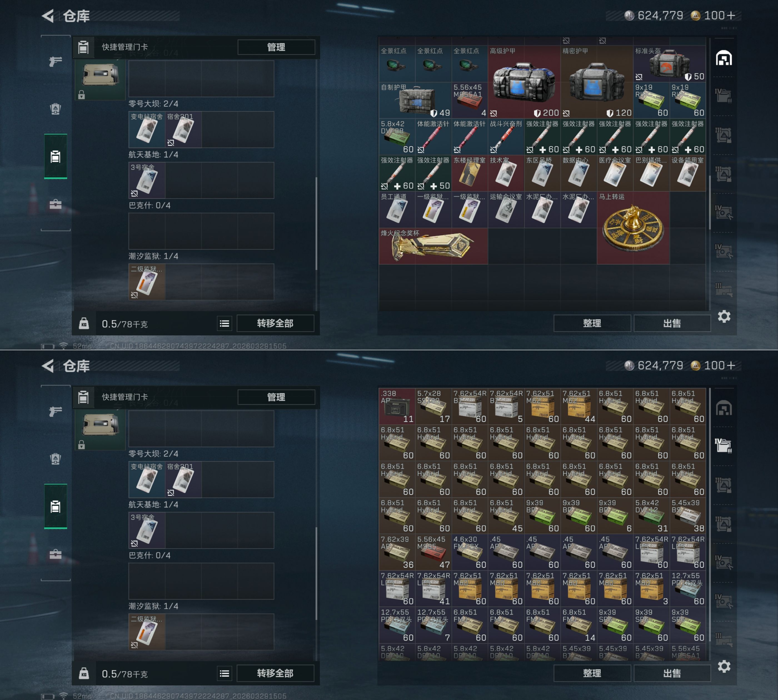Select the 马上转运 golden horse item
Viewport: 778px width, 700px height.
633,228
